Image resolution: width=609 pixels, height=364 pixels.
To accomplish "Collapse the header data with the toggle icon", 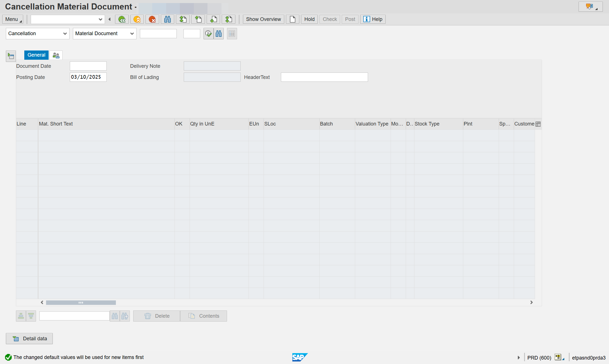I will coord(11,56).
